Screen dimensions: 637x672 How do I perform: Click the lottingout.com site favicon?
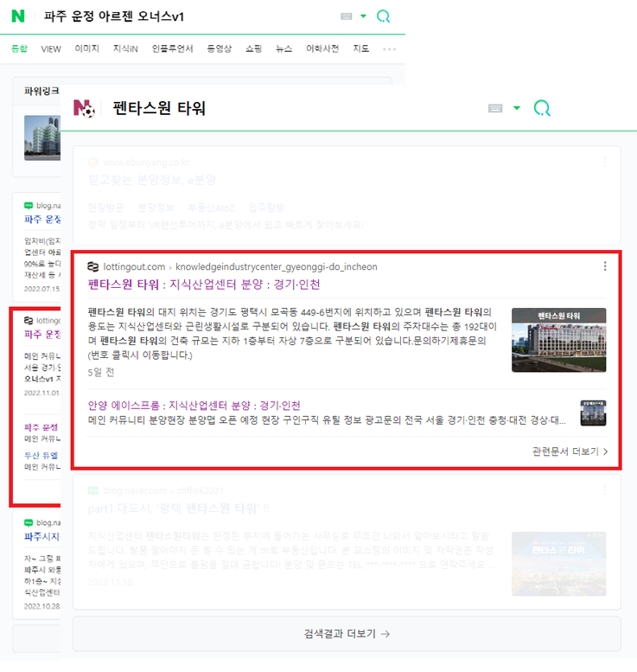click(x=93, y=266)
